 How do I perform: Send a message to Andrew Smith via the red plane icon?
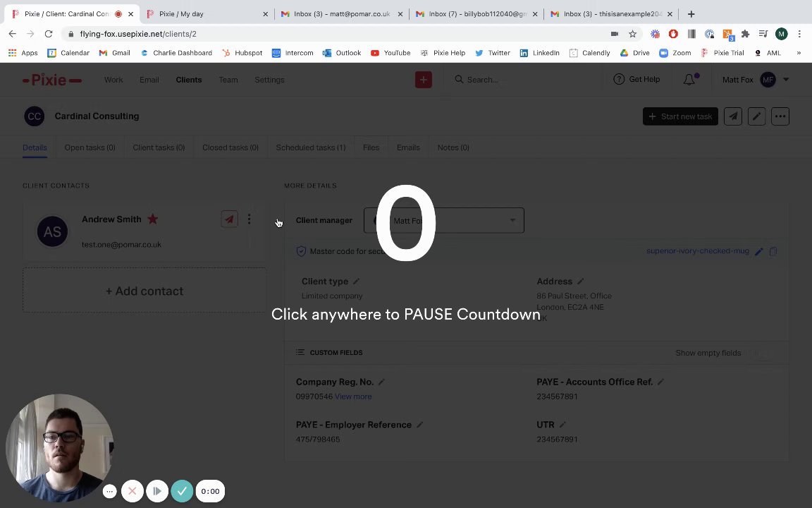pyautogui.click(x=229, y=219)
